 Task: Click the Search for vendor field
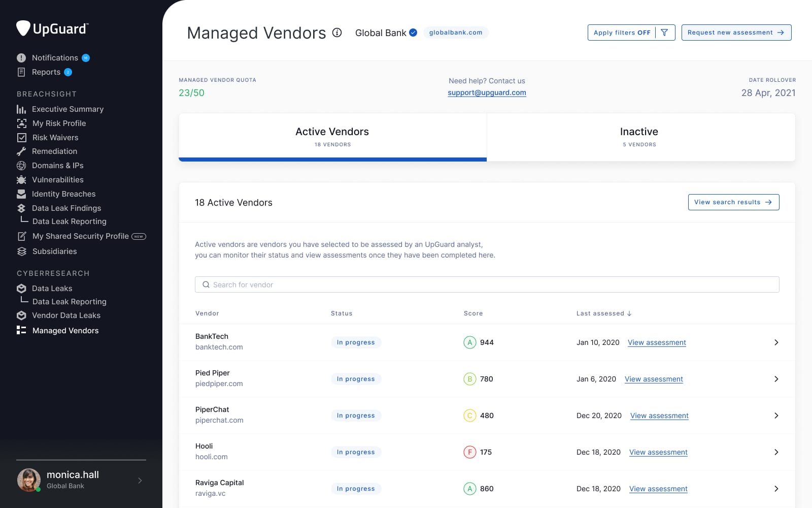point(487,284)
